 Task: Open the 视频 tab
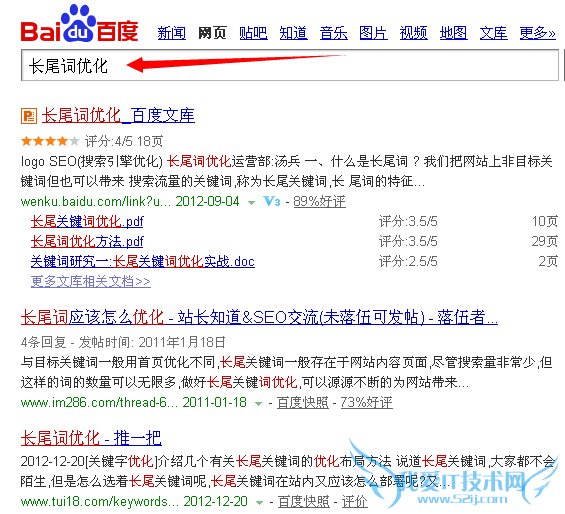(414, 33)
